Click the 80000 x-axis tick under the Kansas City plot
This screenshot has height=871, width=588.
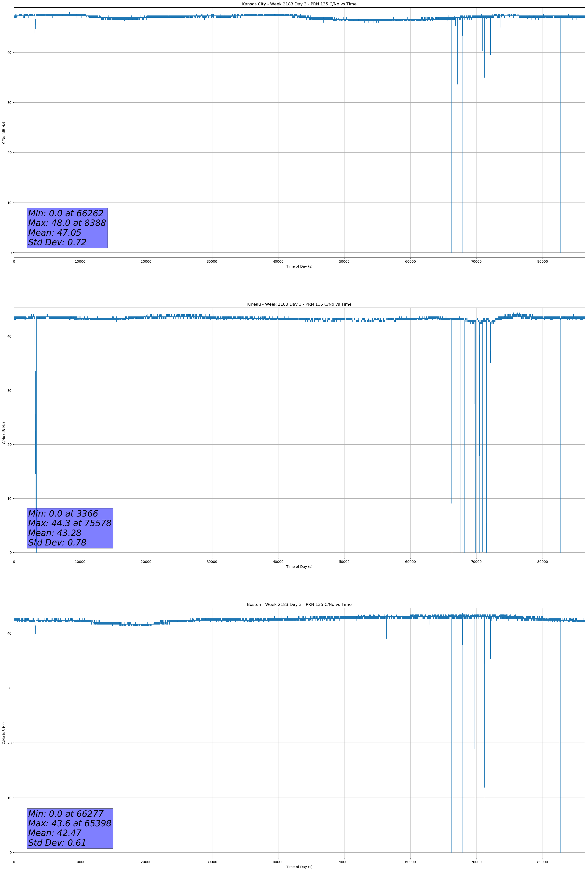point(542,262)
